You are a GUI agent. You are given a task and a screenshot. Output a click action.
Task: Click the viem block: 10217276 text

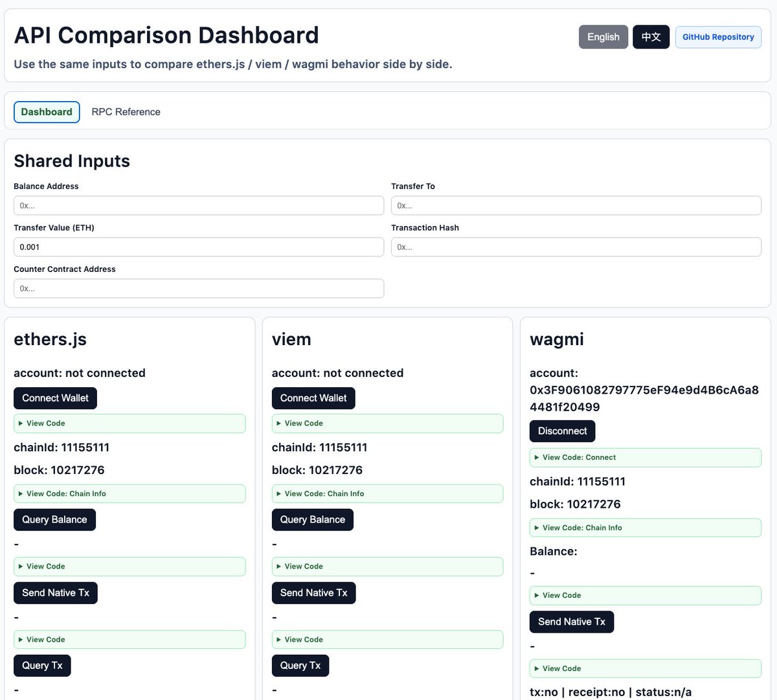point(317,470)
